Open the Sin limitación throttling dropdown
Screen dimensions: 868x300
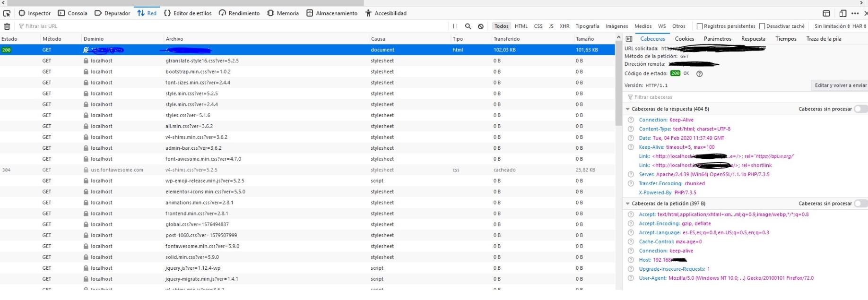[832, 26]
